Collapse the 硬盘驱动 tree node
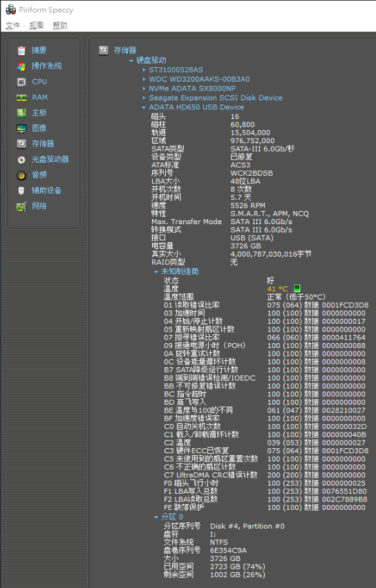The width and height of the screenshot is (376, 588). (131, 60)
